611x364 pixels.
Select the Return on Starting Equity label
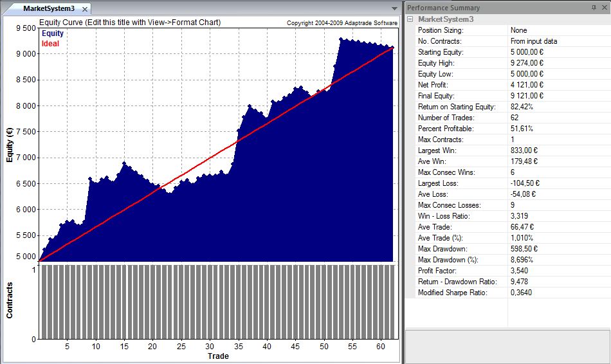pos(457,106)
